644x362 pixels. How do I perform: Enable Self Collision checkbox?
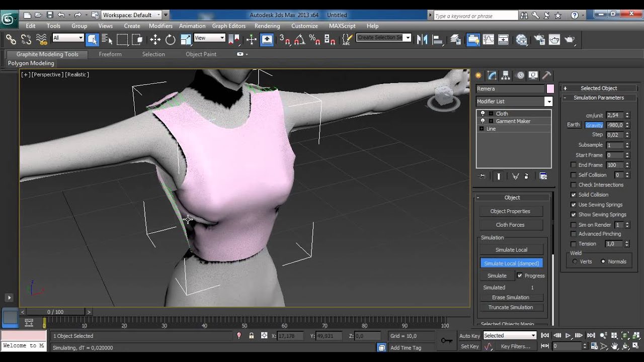[573, 175]
